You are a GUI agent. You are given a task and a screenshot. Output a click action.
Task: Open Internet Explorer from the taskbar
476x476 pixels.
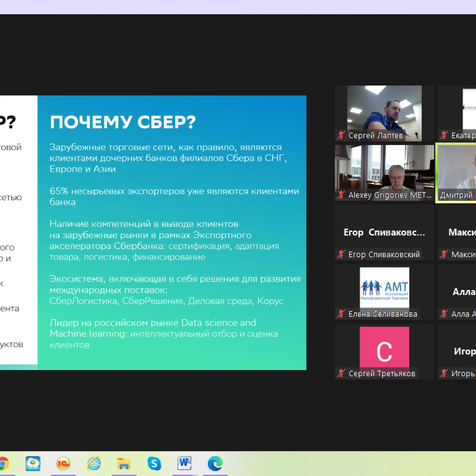94,464
